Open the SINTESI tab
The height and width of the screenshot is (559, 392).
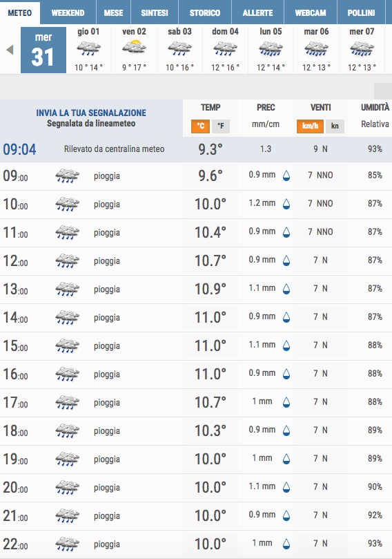tap(155, 13)
